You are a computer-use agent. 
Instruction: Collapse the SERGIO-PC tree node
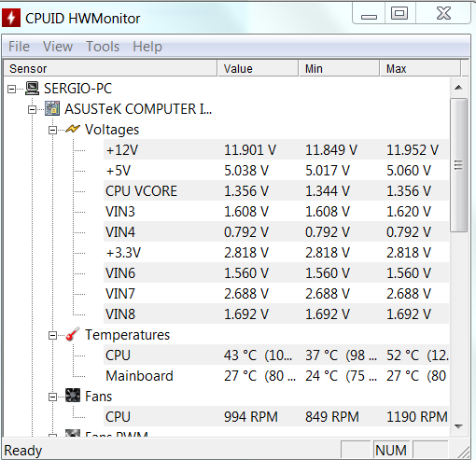11,90
